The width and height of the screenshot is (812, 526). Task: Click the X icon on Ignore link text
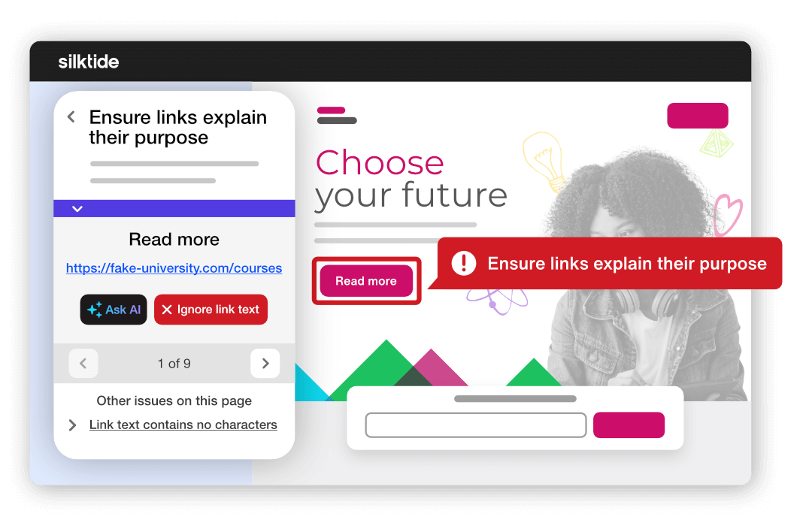[x=167, y=310]
